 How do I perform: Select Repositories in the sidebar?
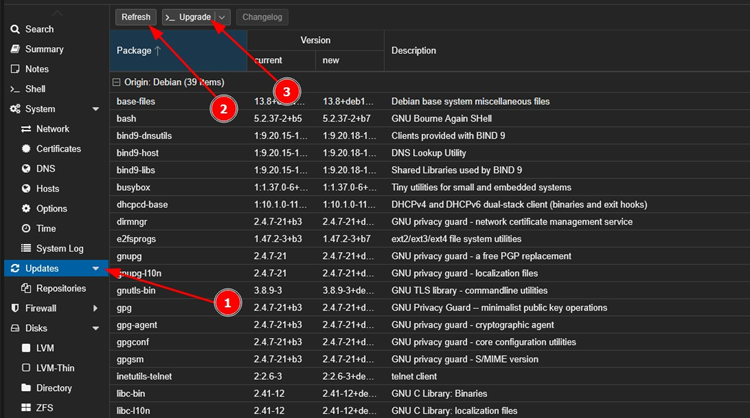tap(61, 288)
